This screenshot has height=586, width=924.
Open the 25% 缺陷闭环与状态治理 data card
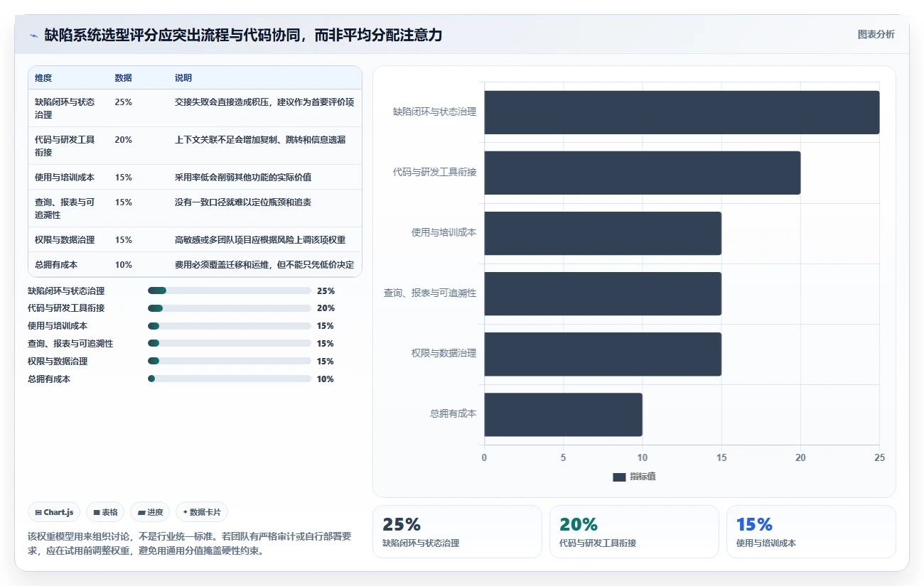point(457,531)
